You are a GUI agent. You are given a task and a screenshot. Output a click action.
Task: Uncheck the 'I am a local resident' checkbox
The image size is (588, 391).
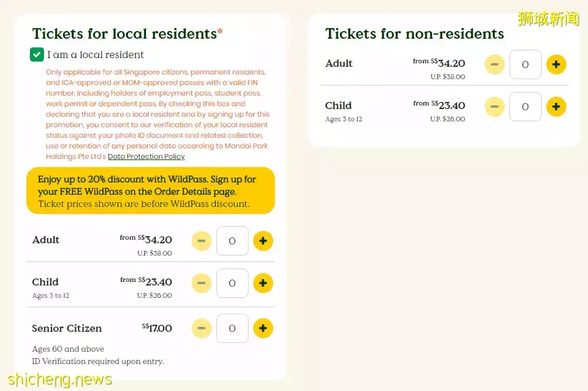[x=37, y=55]
